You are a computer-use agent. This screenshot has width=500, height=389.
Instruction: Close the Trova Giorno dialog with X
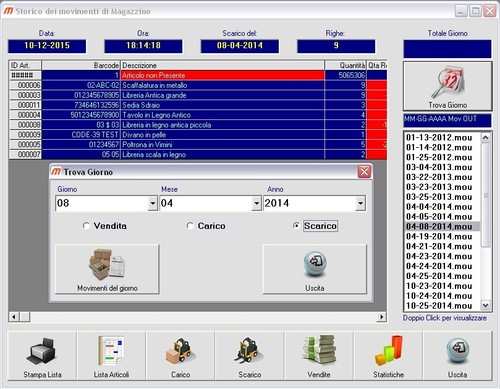click(364, 172)
